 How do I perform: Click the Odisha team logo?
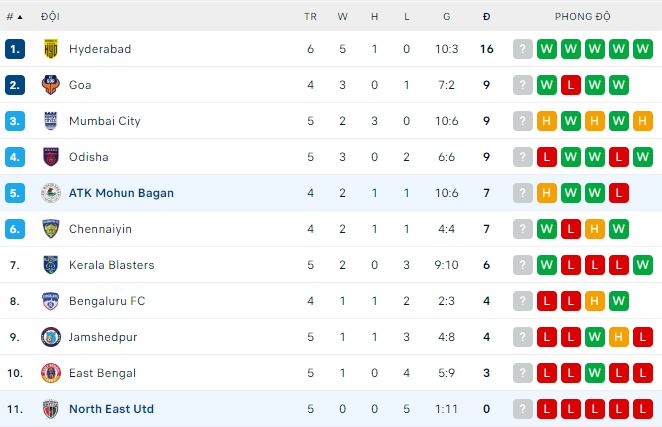pos(51,157)
